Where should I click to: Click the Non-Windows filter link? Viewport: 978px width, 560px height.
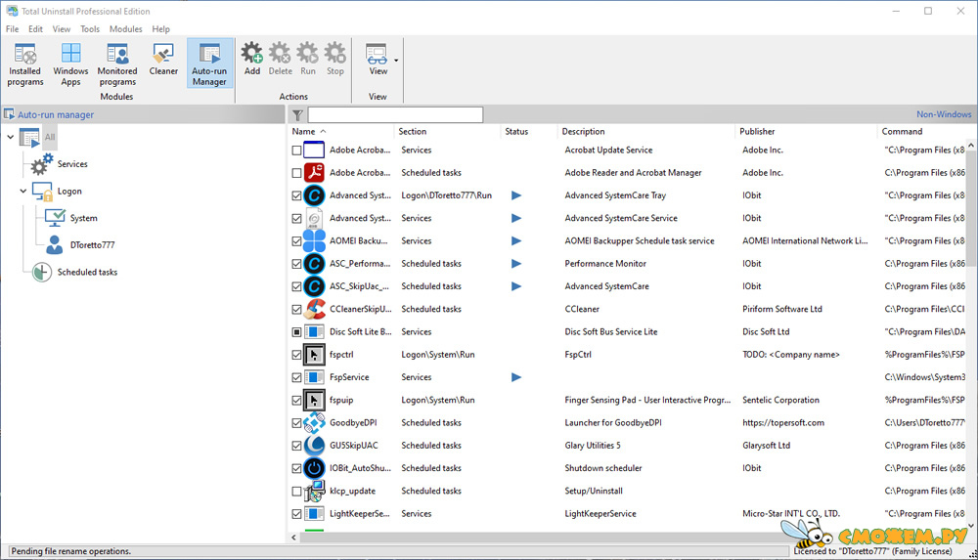(x=944, y=114)
